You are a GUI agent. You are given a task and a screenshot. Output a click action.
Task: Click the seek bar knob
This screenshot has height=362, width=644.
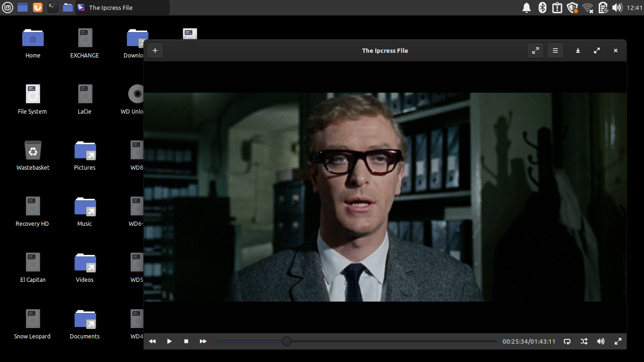click(x=287, y=341)
